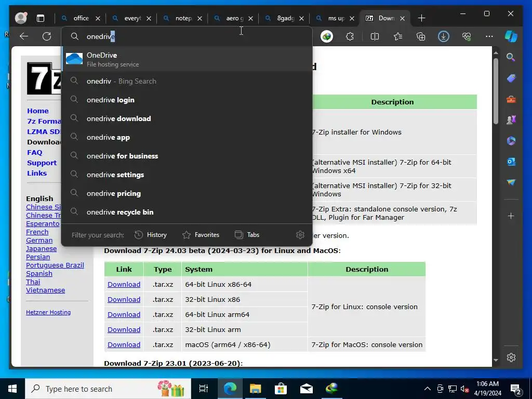Open the Home link on 7-Zip page
This screenshot has width=532, height=399.
(x=37, y=111)
